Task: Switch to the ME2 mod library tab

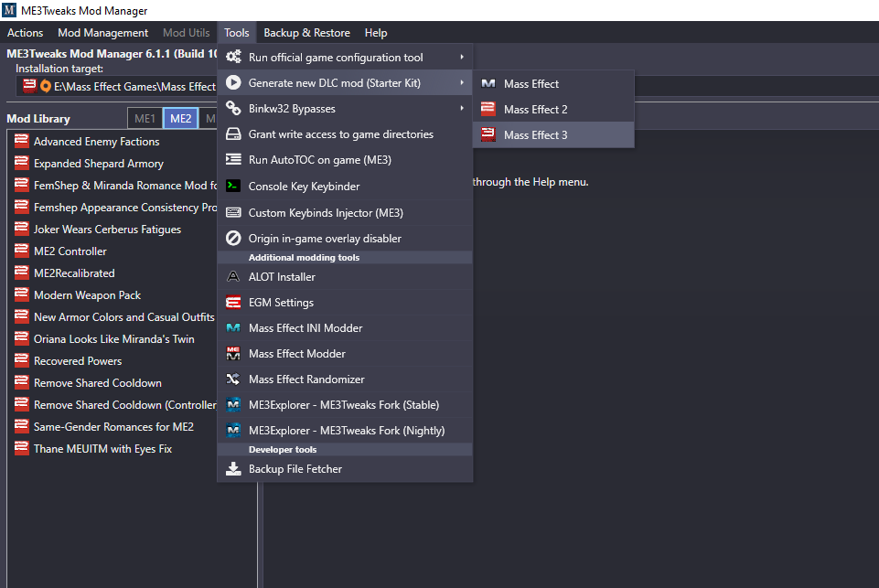Action: [x=180, y=118]
